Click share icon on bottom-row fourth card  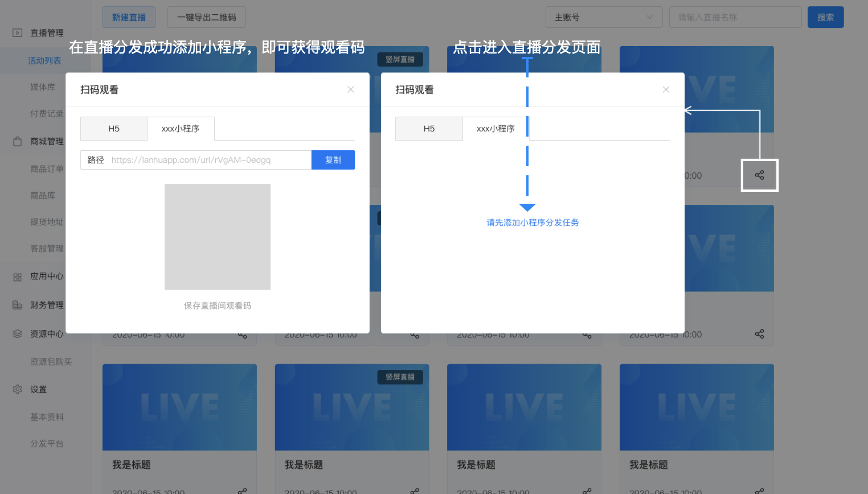[x=759, y=491]
